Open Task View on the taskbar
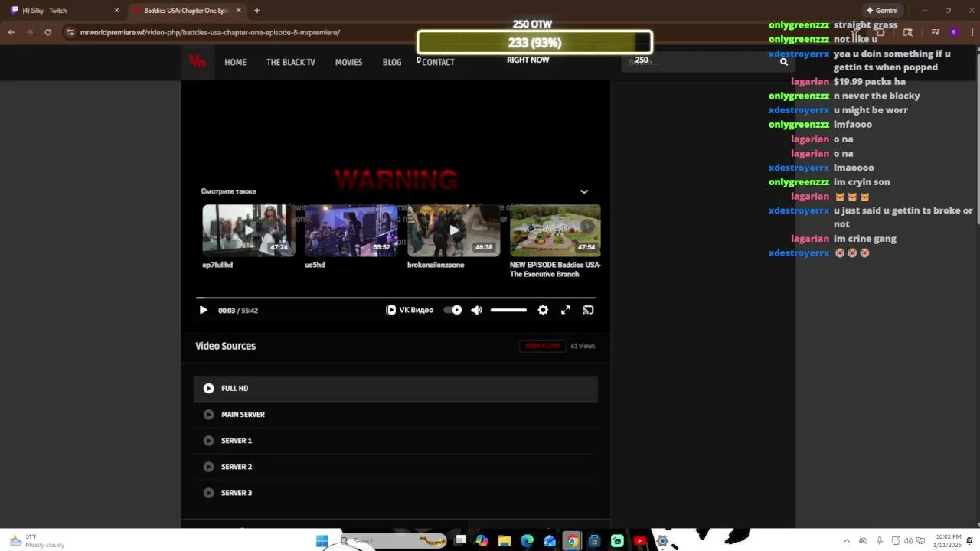The width and height of the screenshot is (980, 551). (460, 540)
